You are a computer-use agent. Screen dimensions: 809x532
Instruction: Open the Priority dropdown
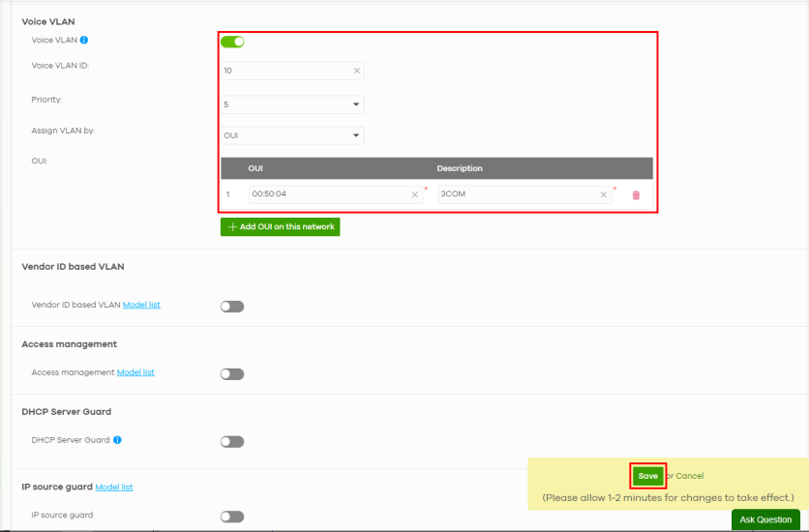point(292,103)
